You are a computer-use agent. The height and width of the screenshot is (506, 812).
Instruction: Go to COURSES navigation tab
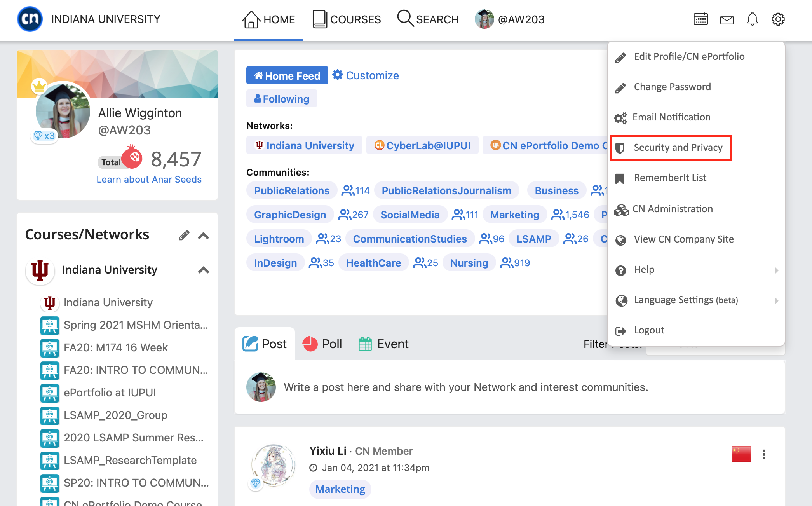pos(347,19)
